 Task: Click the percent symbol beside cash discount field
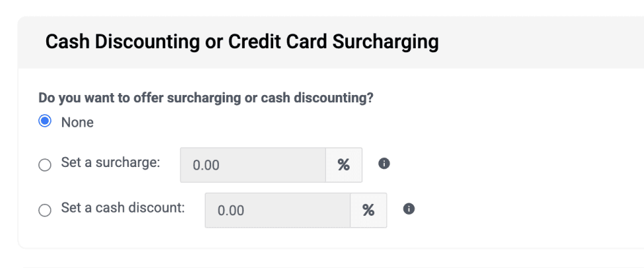tap(368, 210)
